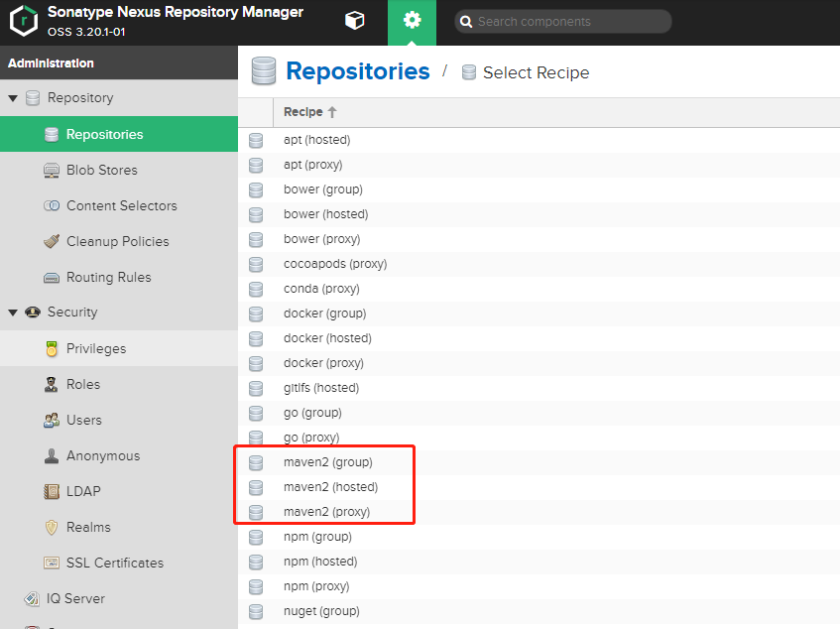Click the Select Recipe breadcrumb
Viewport: 840px width, 629px height.
coord(536,72)
